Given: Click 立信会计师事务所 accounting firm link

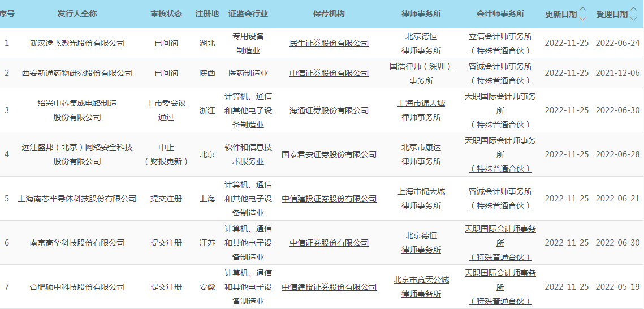Looking at the screenshot, I should 500,36.
